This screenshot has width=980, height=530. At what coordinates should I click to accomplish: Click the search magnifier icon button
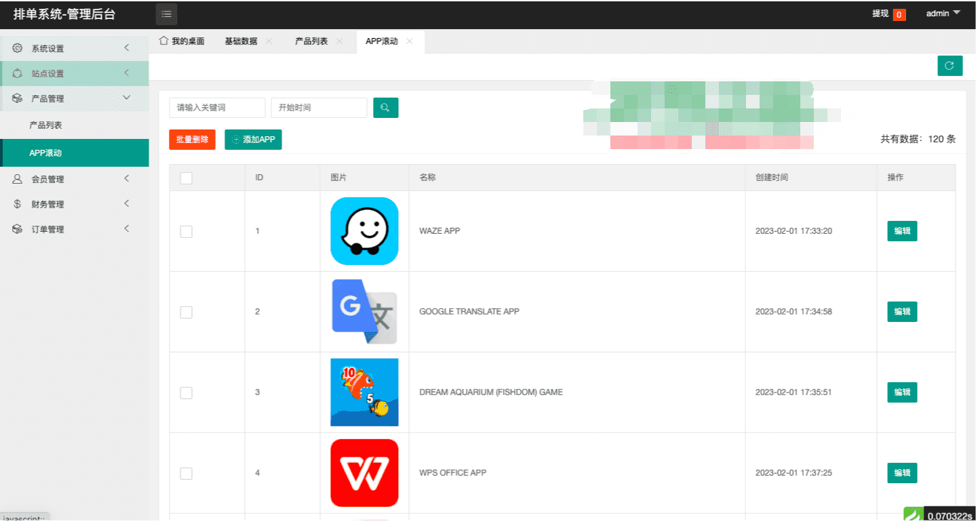point(385,108)
